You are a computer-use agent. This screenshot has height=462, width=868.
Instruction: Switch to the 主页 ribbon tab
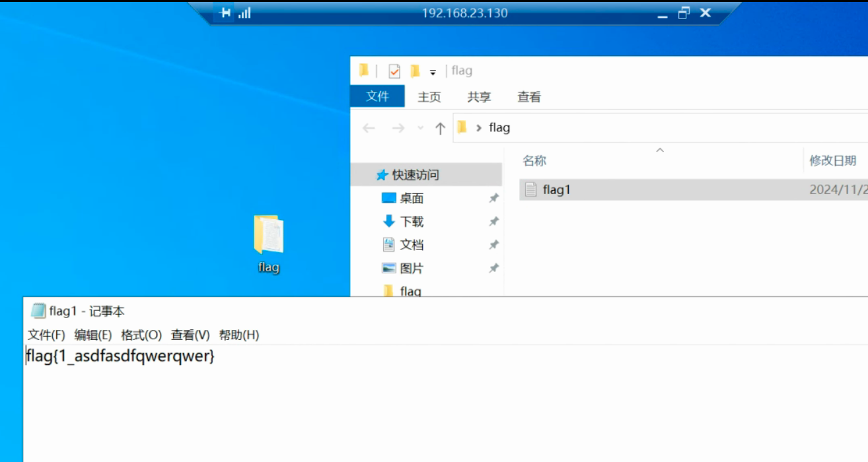tap(429, 97)
